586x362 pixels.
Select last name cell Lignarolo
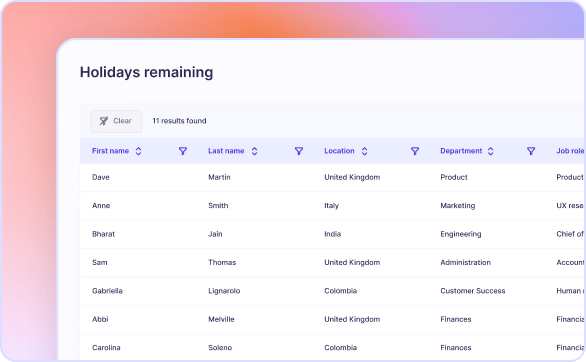224,291
